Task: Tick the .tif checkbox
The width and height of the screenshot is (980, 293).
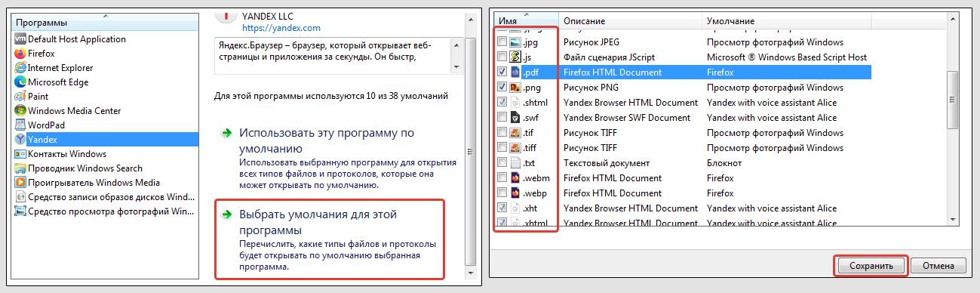Action: click(502, 133)
